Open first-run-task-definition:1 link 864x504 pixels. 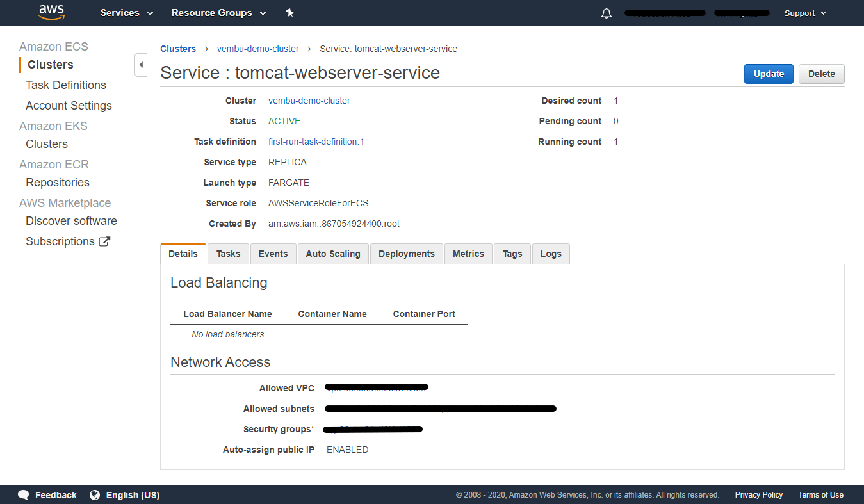click(x=316, y=142)
